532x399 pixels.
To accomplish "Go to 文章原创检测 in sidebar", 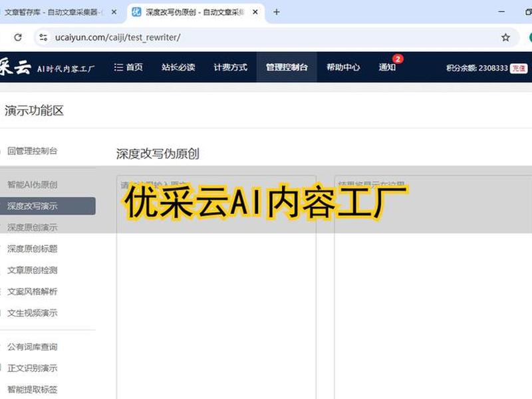I will [32, 270].
